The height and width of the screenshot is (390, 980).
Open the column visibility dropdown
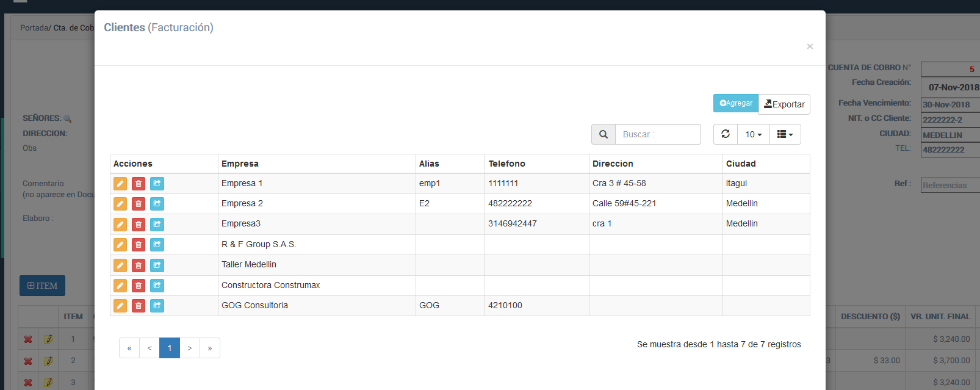point(785,134)
